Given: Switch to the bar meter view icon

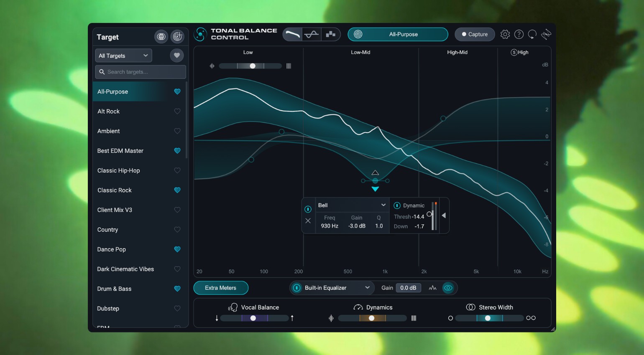Looking at the screenshot, I should tap(330, 34).
